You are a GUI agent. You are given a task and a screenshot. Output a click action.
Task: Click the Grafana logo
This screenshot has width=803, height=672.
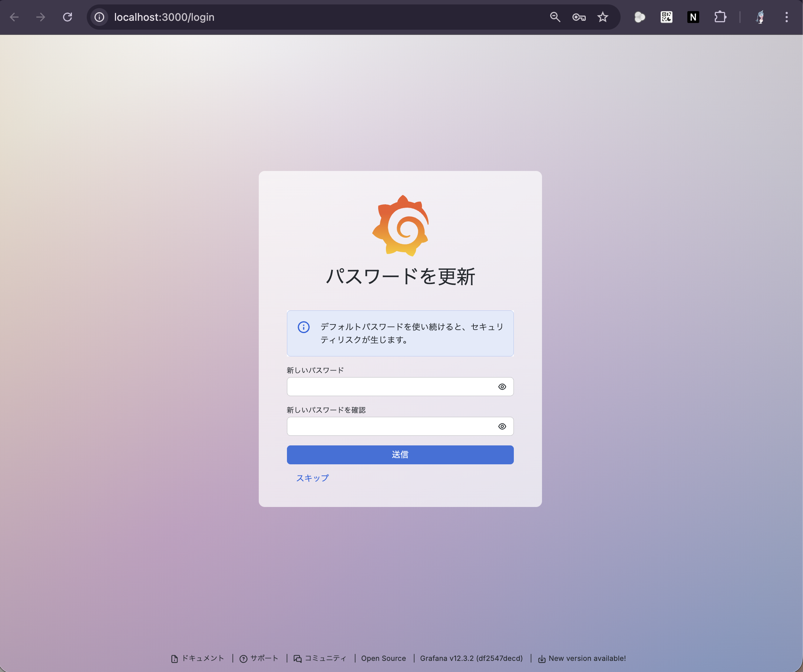click(x=400, y=225)
